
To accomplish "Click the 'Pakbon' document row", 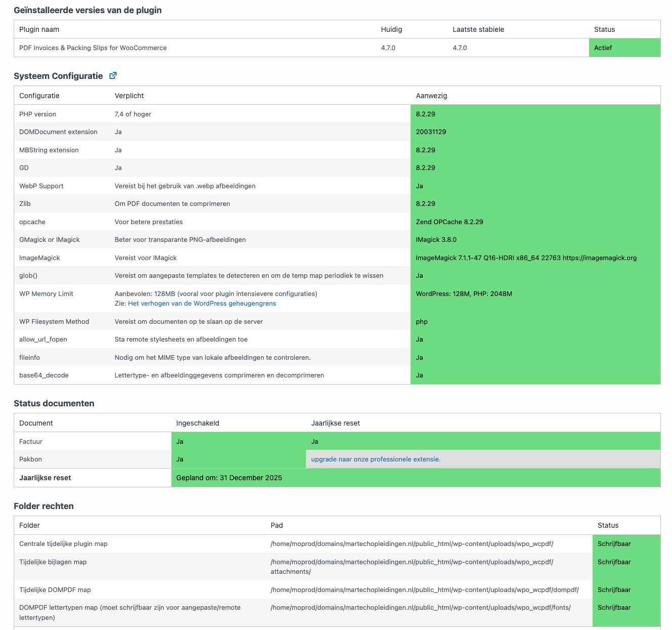I will coord(30,459).
